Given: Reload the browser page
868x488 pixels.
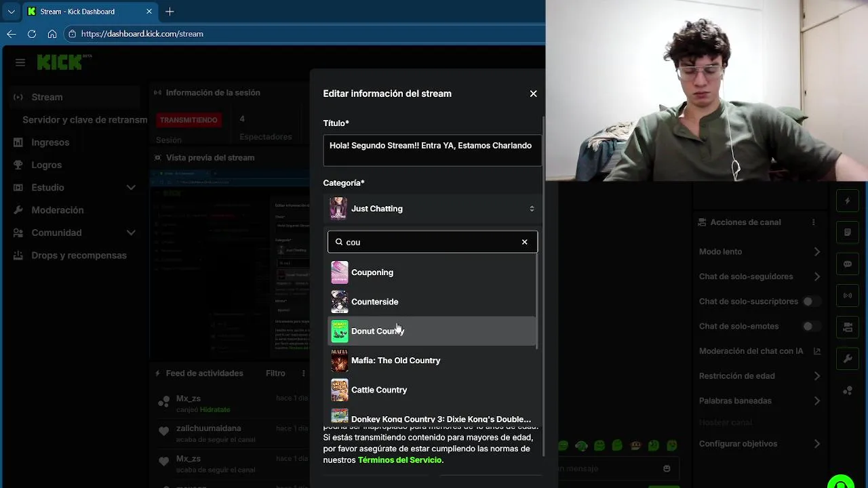Looking at the screenshot, I should pyautogui.click(x=32, y=34).
